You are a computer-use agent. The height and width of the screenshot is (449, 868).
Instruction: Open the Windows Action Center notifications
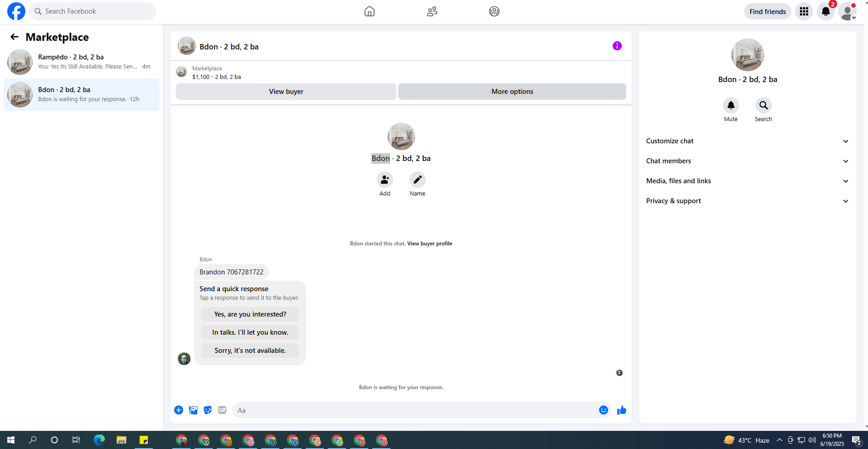[857, 440]
